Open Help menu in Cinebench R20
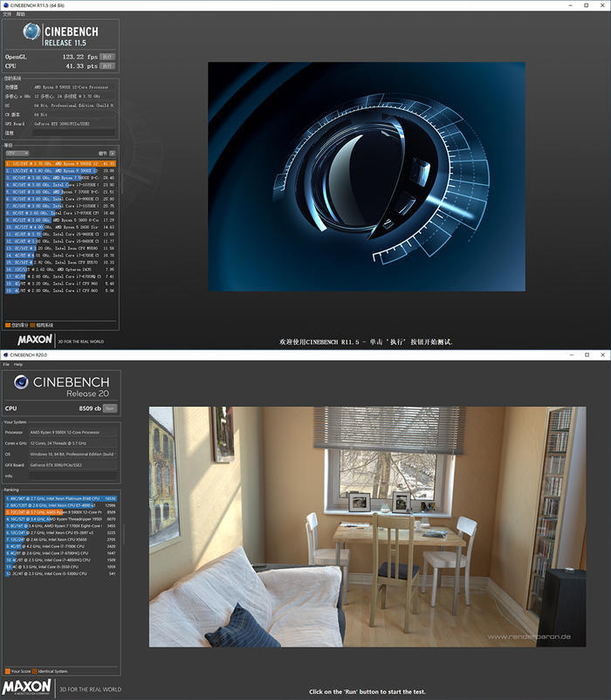The height and width of the screenshot is (700, 611). pyautogui.click(x=17, y=364)
